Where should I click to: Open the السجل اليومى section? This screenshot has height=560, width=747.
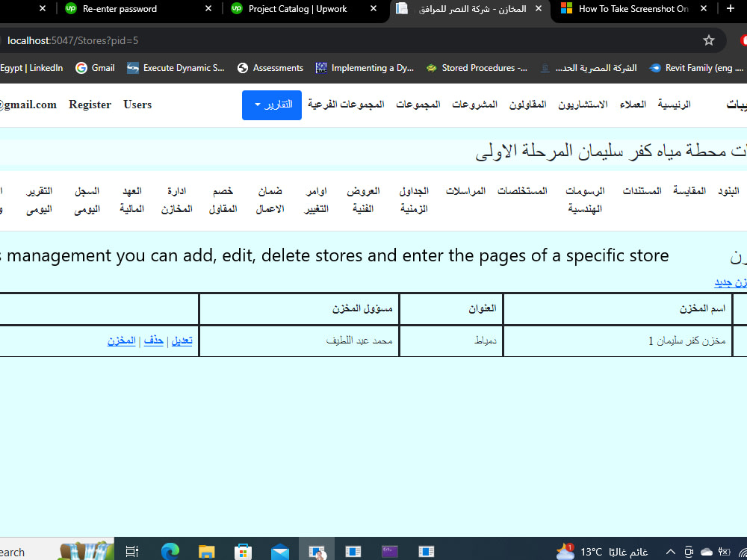click(x=87, y=199)
